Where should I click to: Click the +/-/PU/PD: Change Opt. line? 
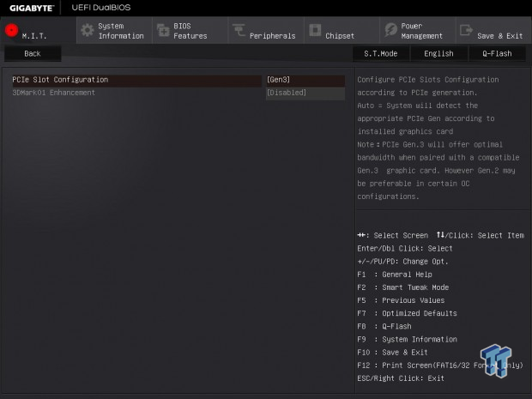[402, 262]
